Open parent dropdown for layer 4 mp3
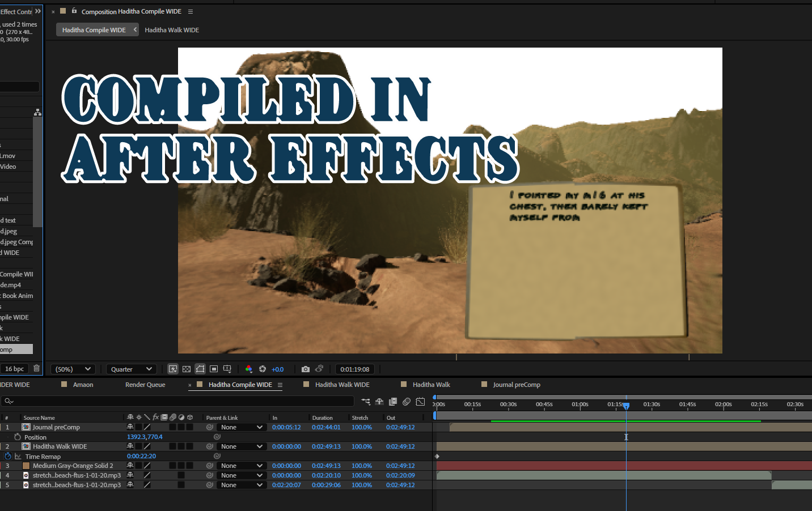 coord(242,475)
